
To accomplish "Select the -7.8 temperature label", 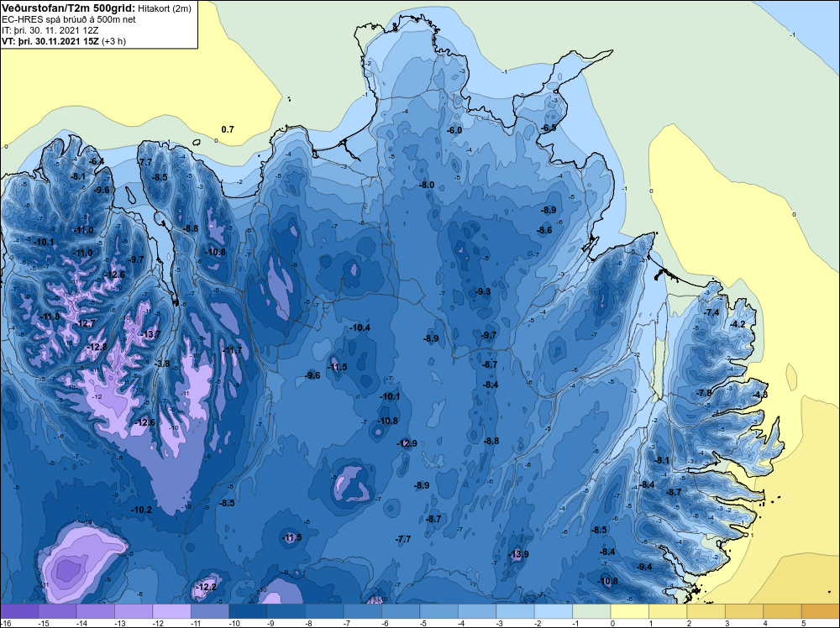I will click(705, 393).
